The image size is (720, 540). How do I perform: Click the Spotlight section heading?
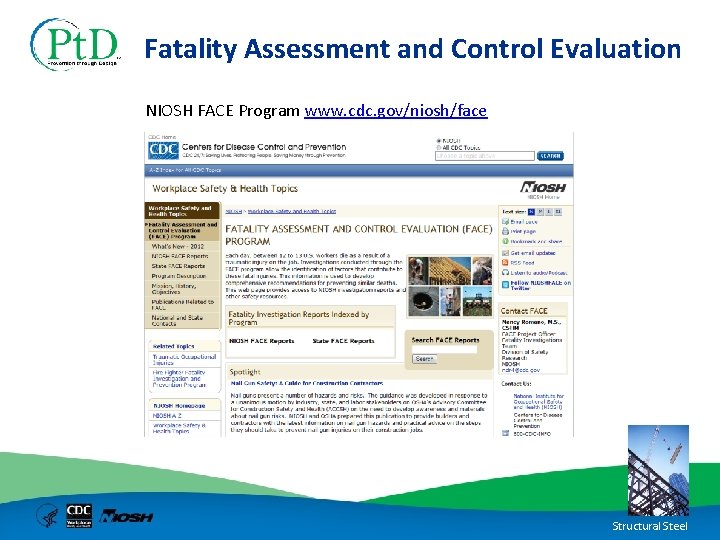click(245, 372)
